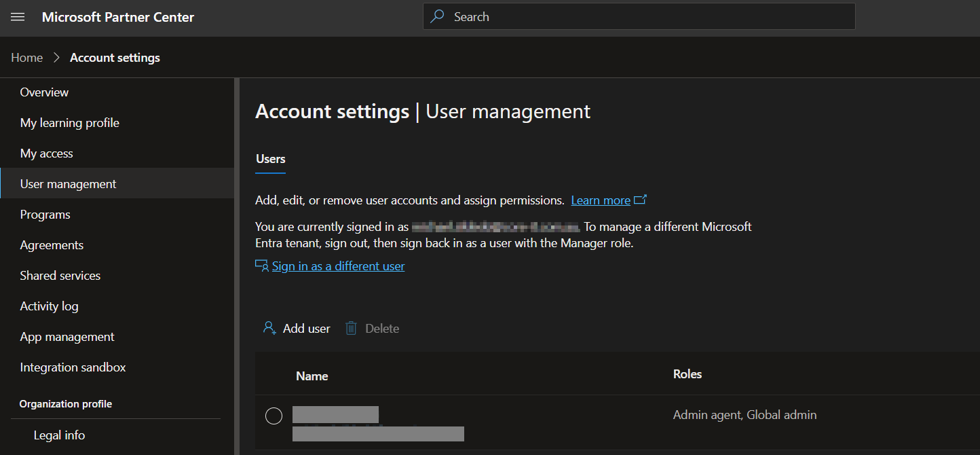Viewport: 980px width, 455px height.
Task: Click the breadcrumb chevron after Home
Action: pos(56,58)
